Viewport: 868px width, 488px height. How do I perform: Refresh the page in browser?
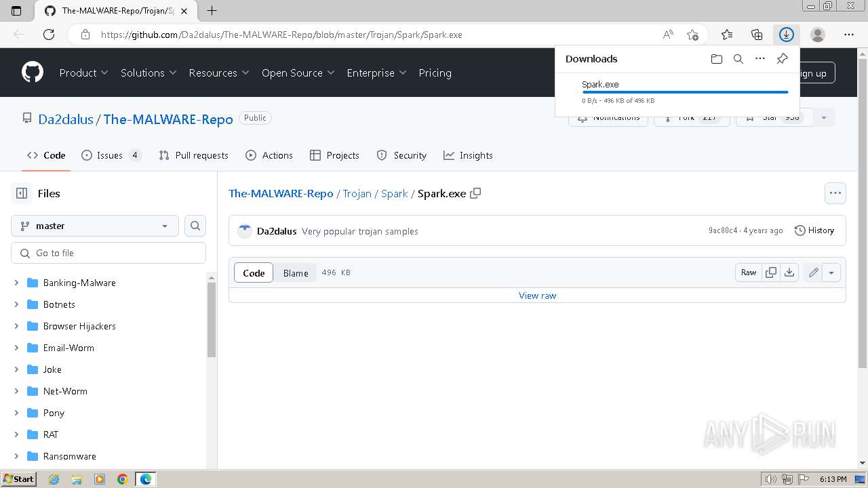point(49,35)
